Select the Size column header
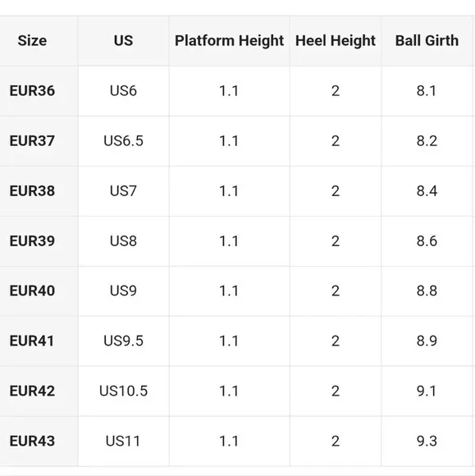 coord(32,41)
